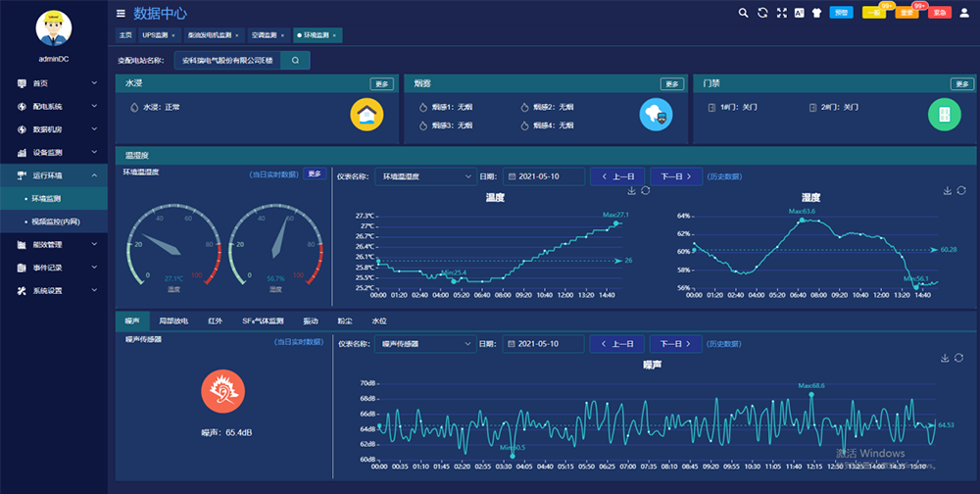Open the 噪声传感器 instrument dropdown
This screenshot has height=494, width=980.
point(423,344)
